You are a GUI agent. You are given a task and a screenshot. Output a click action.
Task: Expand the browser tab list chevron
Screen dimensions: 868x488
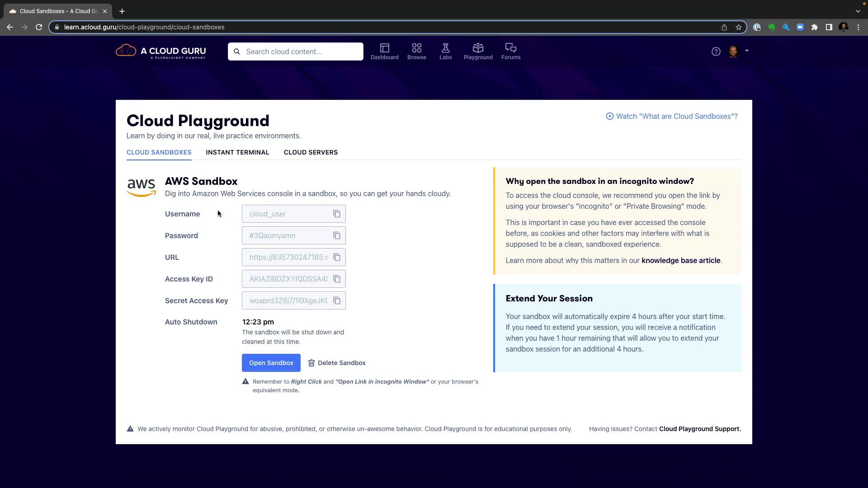tap(858, 11)
